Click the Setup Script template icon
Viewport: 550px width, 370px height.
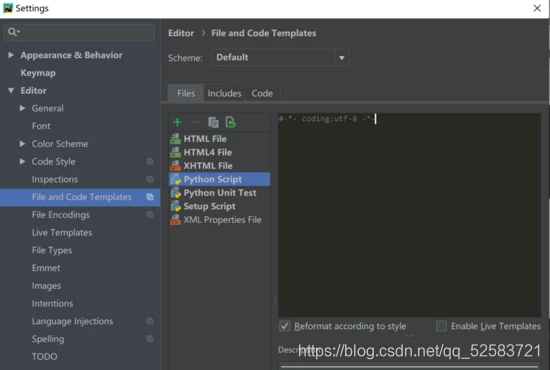[175, 206]
